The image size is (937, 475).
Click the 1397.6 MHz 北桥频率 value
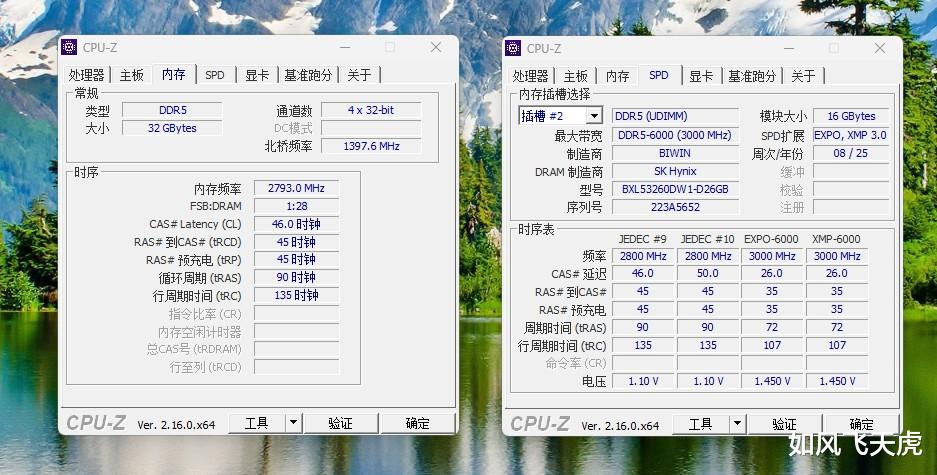point(371,146)
